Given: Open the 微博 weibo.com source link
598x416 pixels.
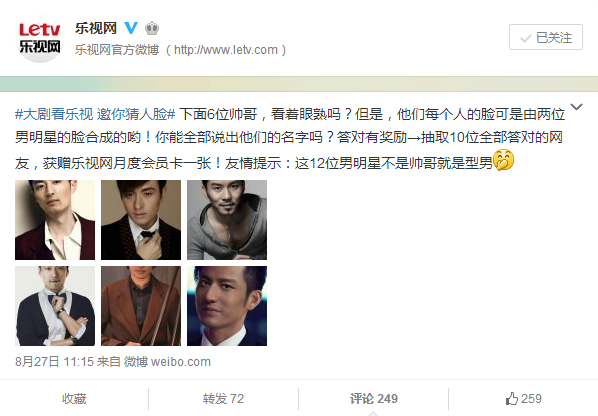Looking at the screenshot, I should pos(167,361).
